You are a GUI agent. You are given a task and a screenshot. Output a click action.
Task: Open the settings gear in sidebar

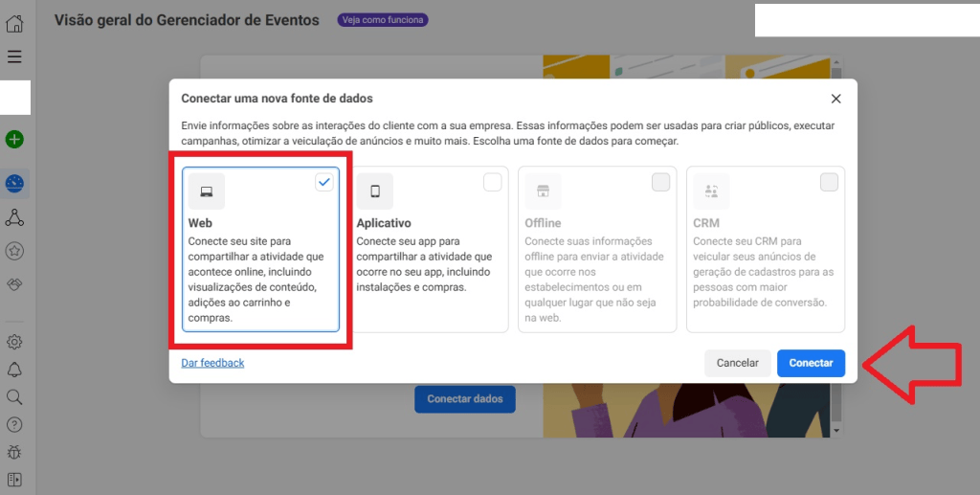tap(14, 342)
